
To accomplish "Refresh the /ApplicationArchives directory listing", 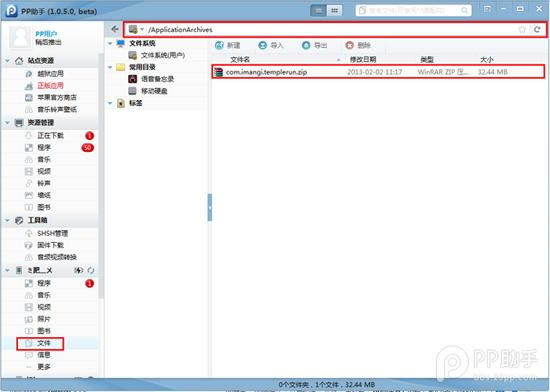I will (537, 29).
